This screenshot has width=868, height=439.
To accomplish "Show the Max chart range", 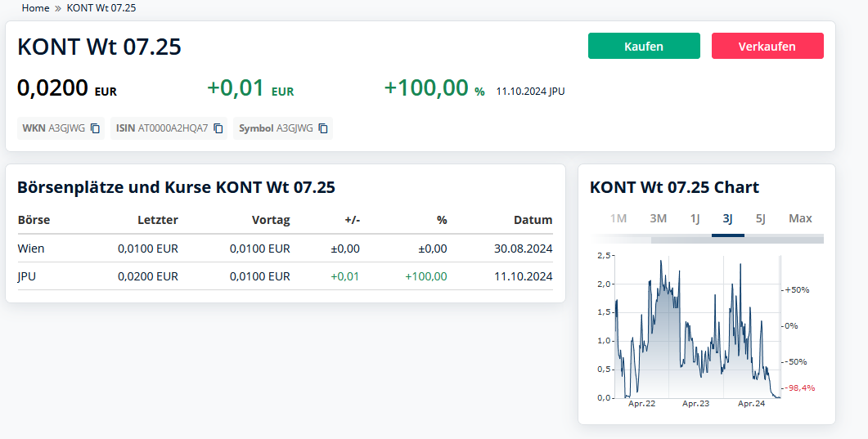I will (800, 218).
